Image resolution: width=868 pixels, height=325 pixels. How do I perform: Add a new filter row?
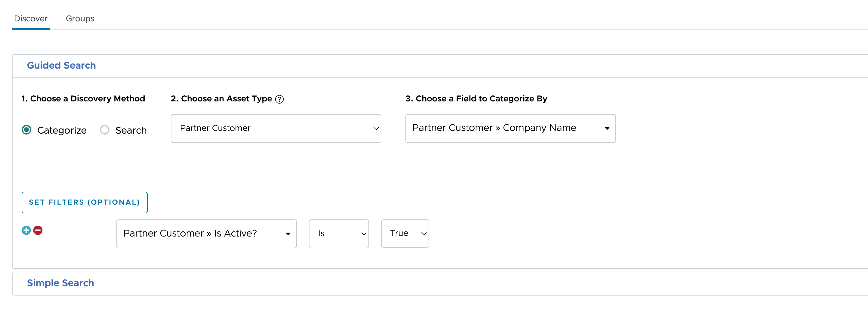tap(26, 230)
